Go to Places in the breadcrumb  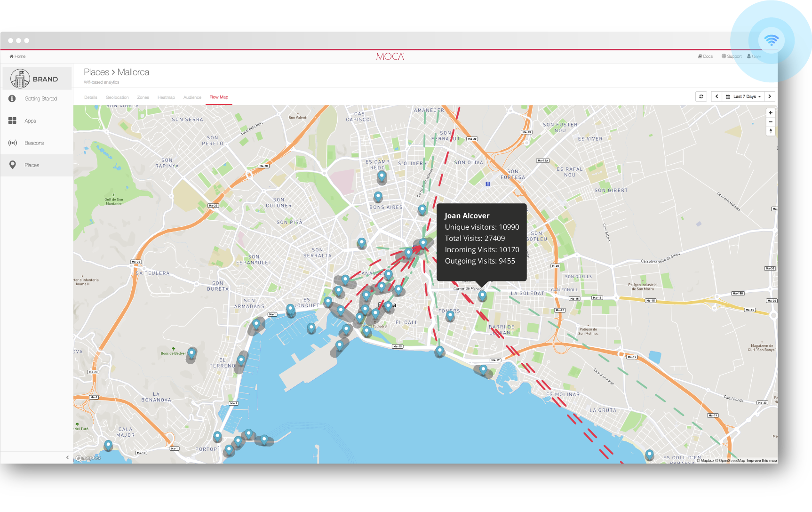pyautogui.click(x=96, y=72)
